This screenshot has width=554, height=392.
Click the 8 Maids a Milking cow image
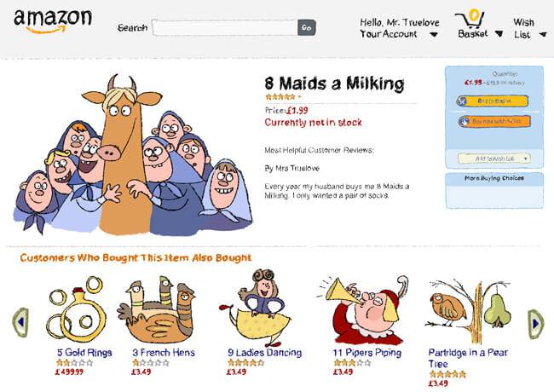pyautogui.click(x=133, y=155)
